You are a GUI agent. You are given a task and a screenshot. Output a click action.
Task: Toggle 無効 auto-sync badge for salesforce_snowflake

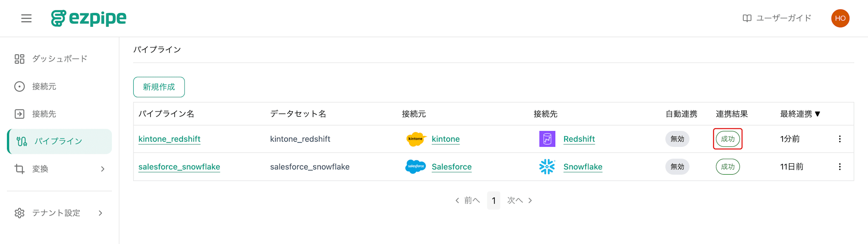(677, 167)
